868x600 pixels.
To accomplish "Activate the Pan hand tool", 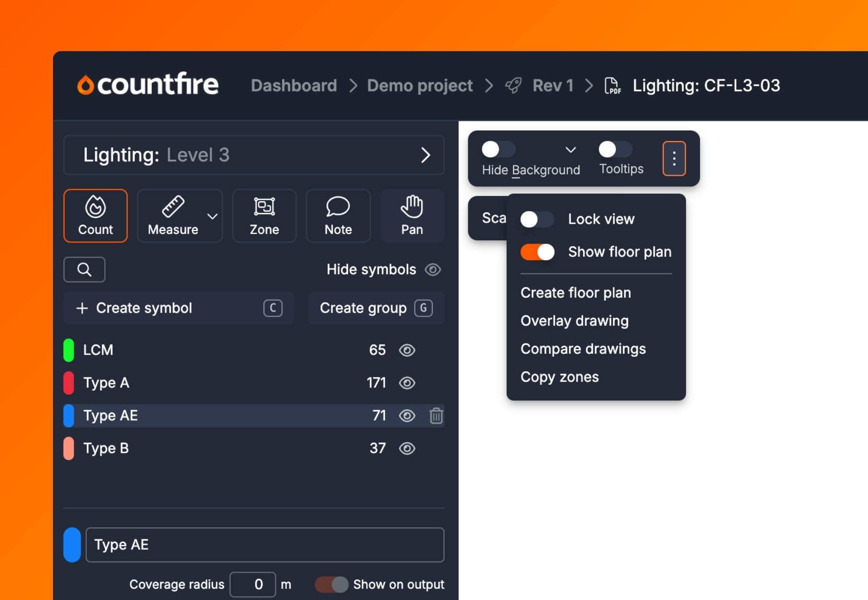I will (x=412, y=216).
